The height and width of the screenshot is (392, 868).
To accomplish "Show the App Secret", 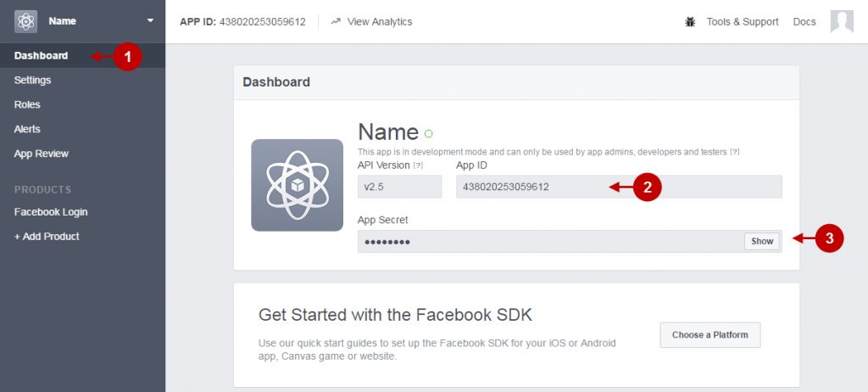I will [x=762, y=241].
